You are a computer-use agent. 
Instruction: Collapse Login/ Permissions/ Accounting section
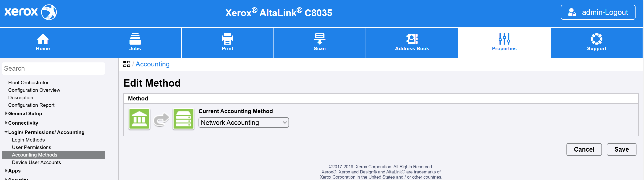pyautogui.click(x=6, y=132)
